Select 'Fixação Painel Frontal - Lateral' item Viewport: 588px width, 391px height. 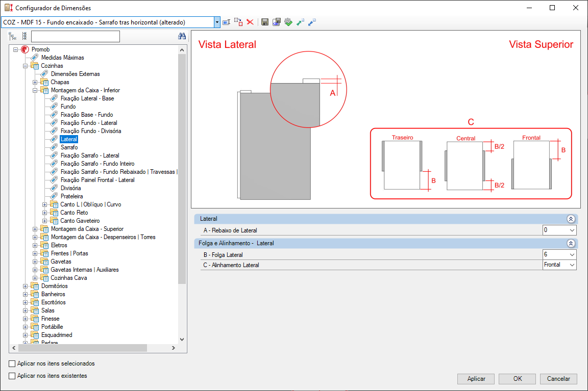(x=97, y=180)
